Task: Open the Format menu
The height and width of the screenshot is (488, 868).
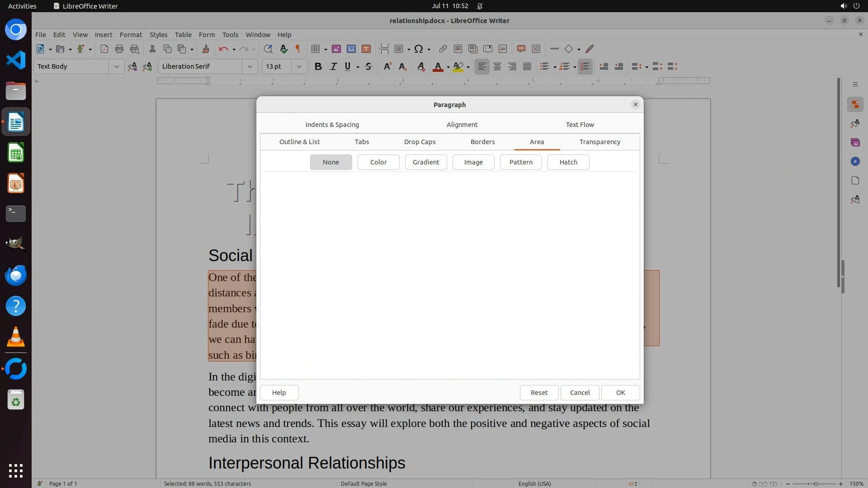Action: [131, 35]
